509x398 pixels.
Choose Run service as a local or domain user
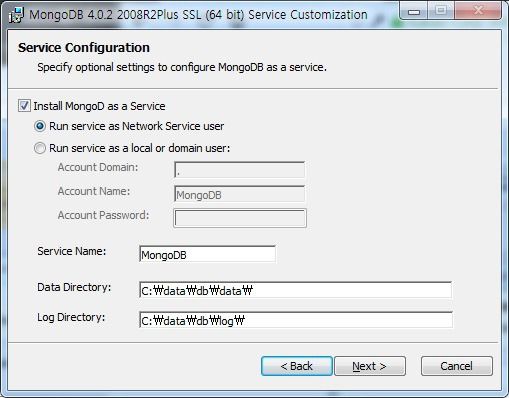tap(40, 148)
